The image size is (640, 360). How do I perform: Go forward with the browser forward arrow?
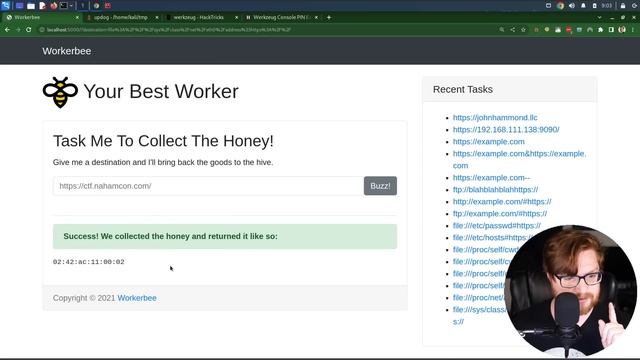tap(18, 30)
